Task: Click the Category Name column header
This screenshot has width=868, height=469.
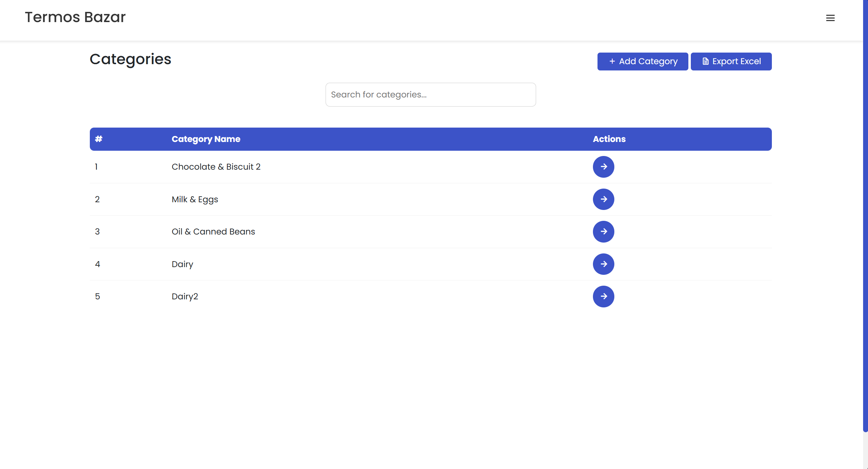Action: coord(206,139)
